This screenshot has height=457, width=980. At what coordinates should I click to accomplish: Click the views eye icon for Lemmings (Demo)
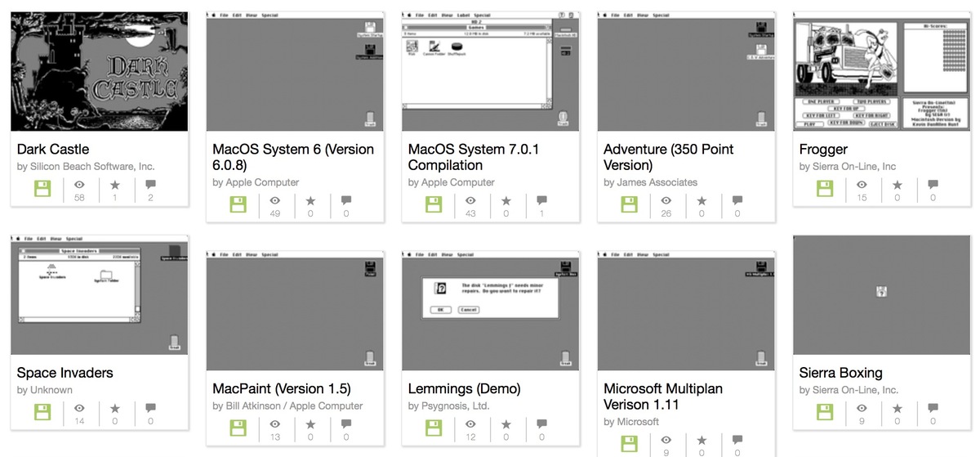point(470,424)
